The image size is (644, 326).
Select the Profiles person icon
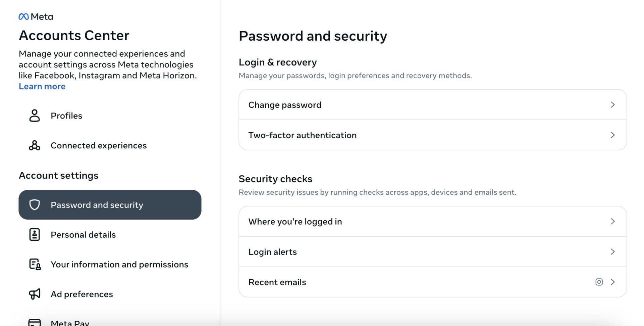[x=35, y=115]
